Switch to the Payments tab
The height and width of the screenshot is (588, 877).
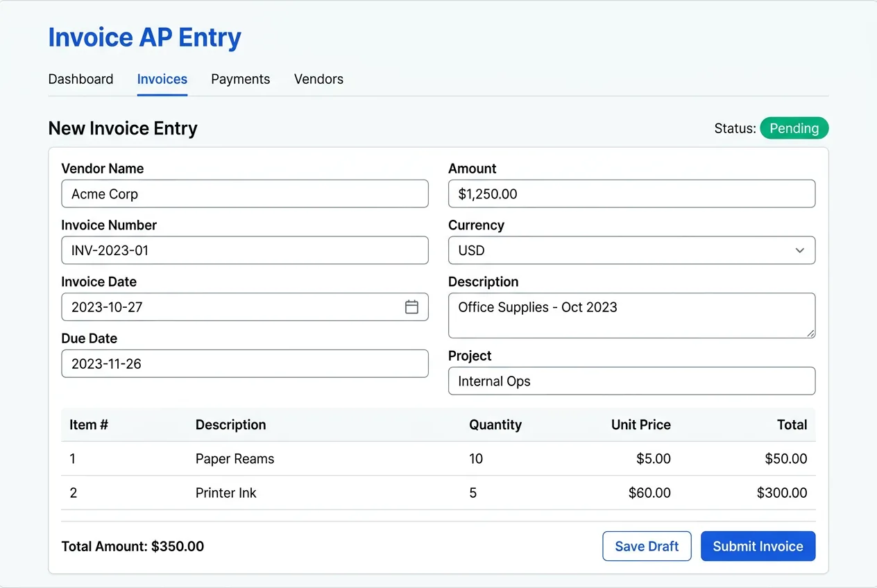pyautogui.click(x=240, y=79)
